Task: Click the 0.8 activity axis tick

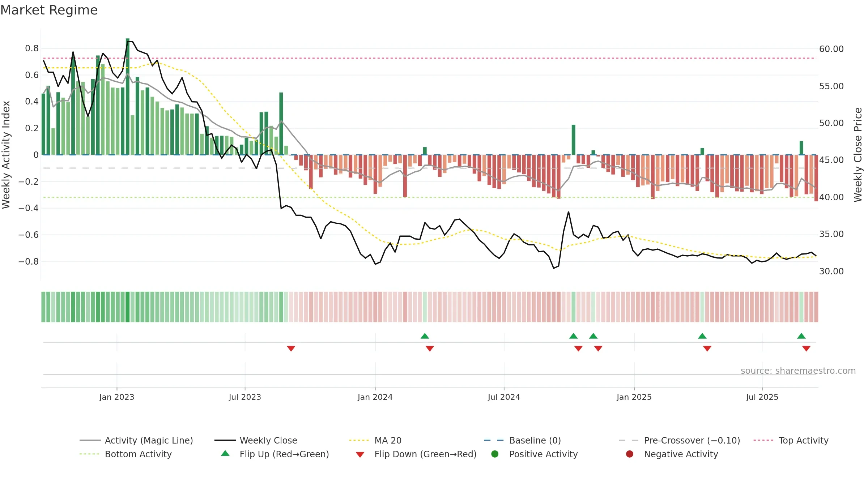Action: point(32,48)
